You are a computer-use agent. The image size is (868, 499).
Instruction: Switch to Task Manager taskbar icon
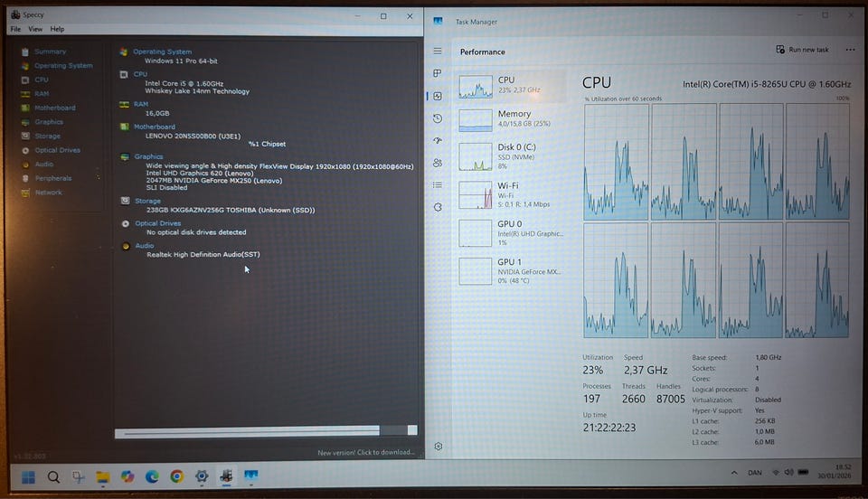click(251, 475)
